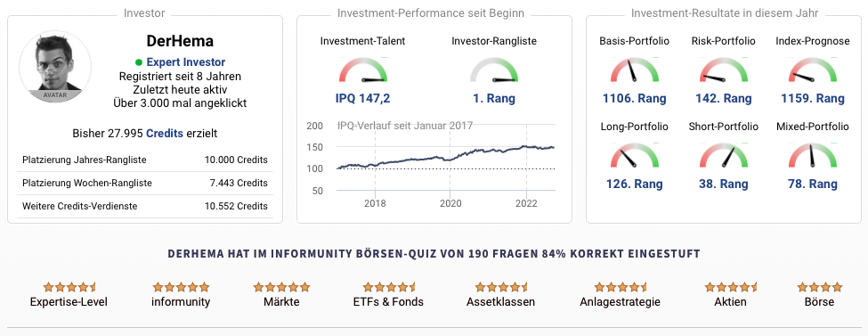The width and height of the screenshot is (868, 336).
Task: Click the ETFs & Fonds star rating
Action: coord(388,287)
